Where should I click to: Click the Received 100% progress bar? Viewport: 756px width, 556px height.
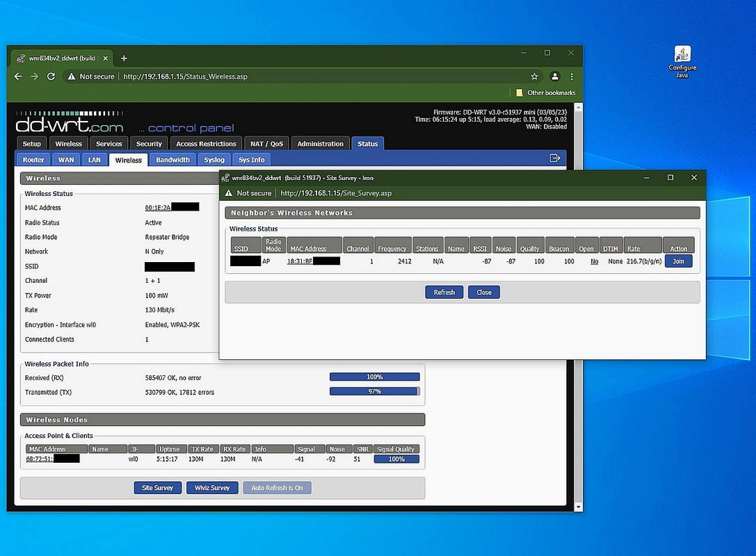[375, 377]
